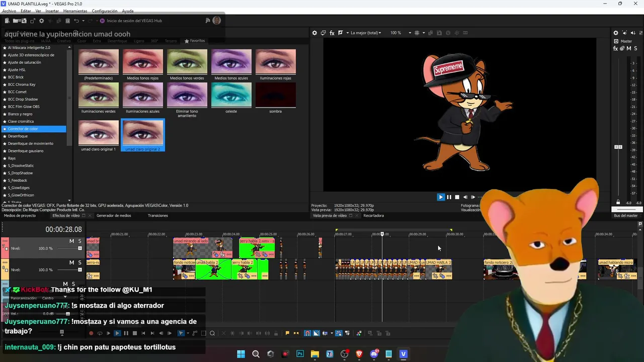Mute the first video track
Viewport: 644px width, 362px height.
(71, 241)
